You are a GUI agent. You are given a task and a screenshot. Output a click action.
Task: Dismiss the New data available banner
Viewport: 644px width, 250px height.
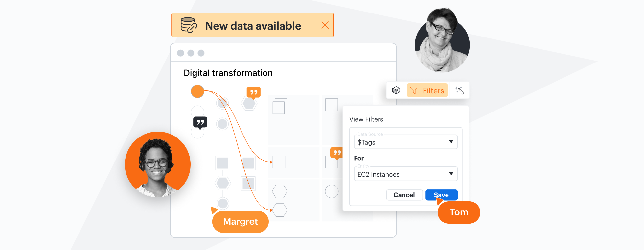coord(325,25)
